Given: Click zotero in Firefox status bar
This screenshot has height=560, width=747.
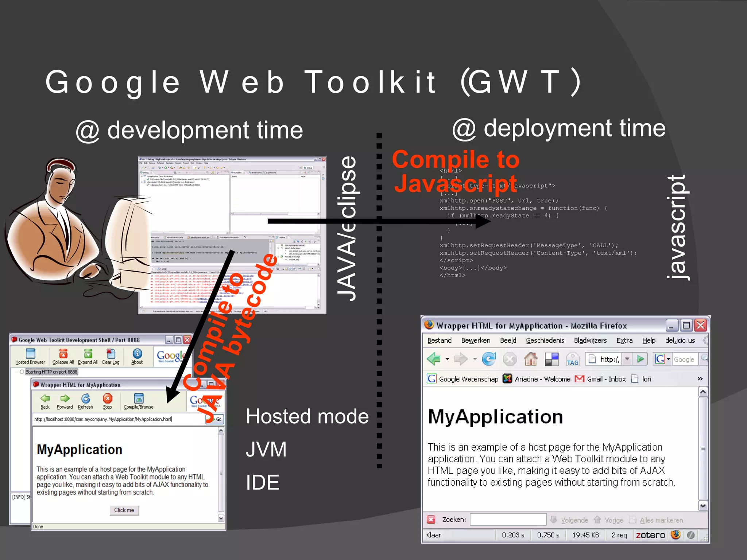Looking at the screenshot, I should (x=650, y=535).
